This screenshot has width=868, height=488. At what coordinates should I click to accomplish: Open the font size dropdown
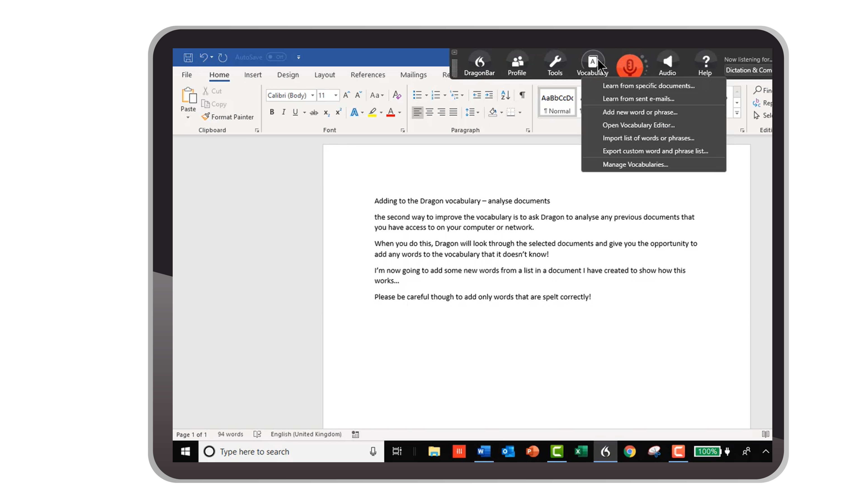click(336, 95)
